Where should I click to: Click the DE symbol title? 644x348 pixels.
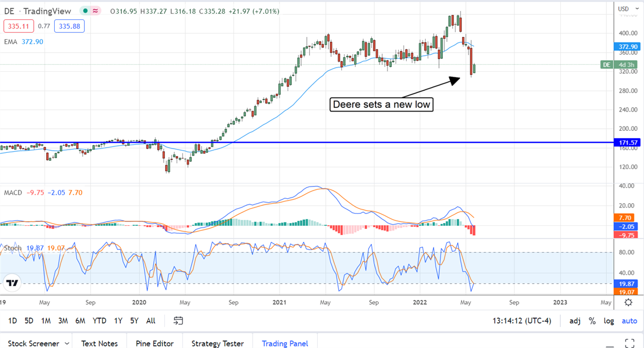point(9,11)
